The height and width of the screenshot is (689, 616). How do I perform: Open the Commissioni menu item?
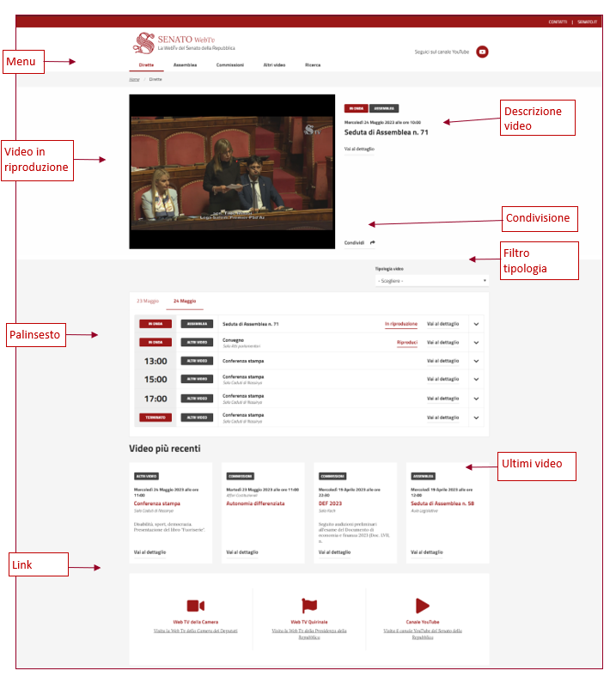230,64
